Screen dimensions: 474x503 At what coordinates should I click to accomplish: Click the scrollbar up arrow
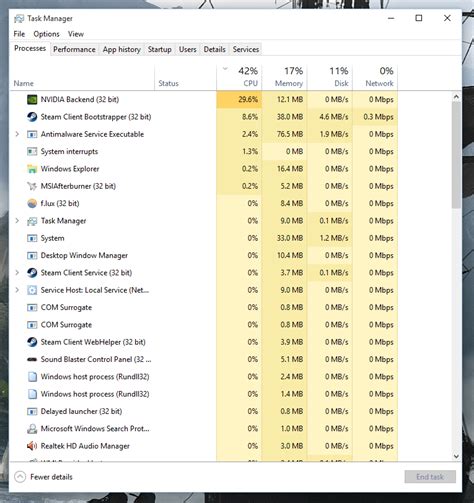click(456, 97)
